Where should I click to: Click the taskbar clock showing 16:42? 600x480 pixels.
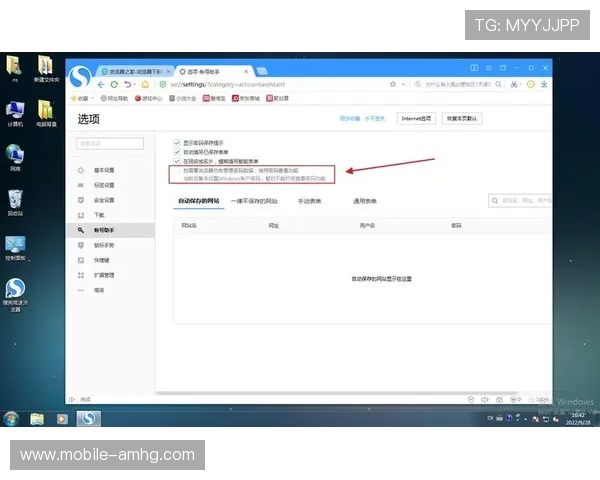[x=578, y=419]
